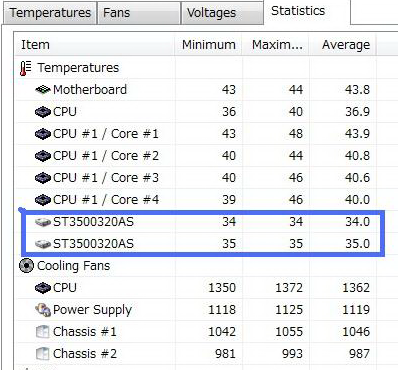Sort by the Maximum column header

click(x=277, y=44)
